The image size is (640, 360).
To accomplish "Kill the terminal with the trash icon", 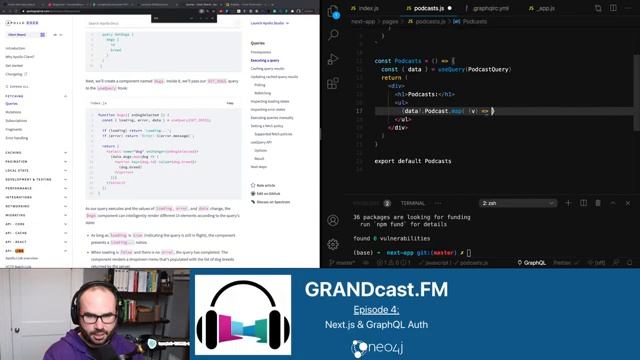I will pos(598,203).
